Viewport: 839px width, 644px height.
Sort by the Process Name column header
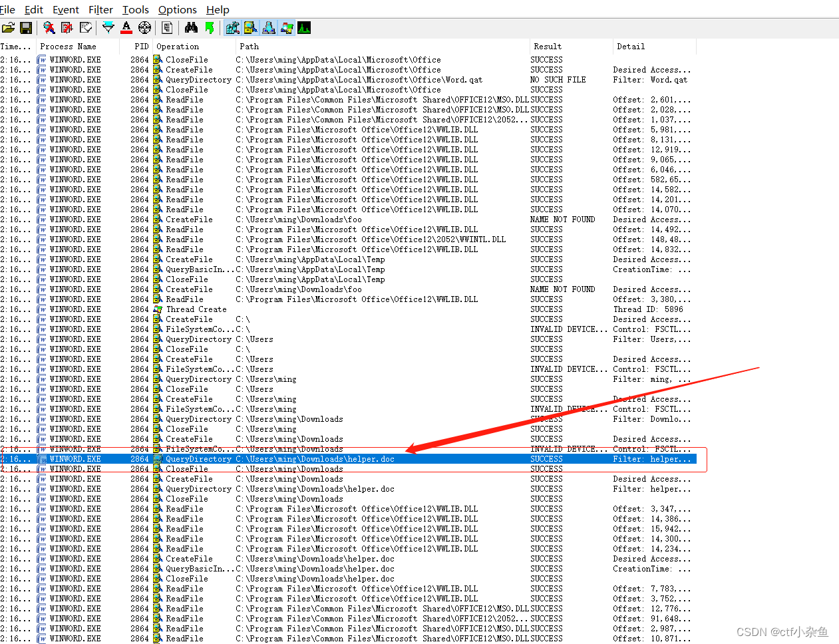(78, 47)
